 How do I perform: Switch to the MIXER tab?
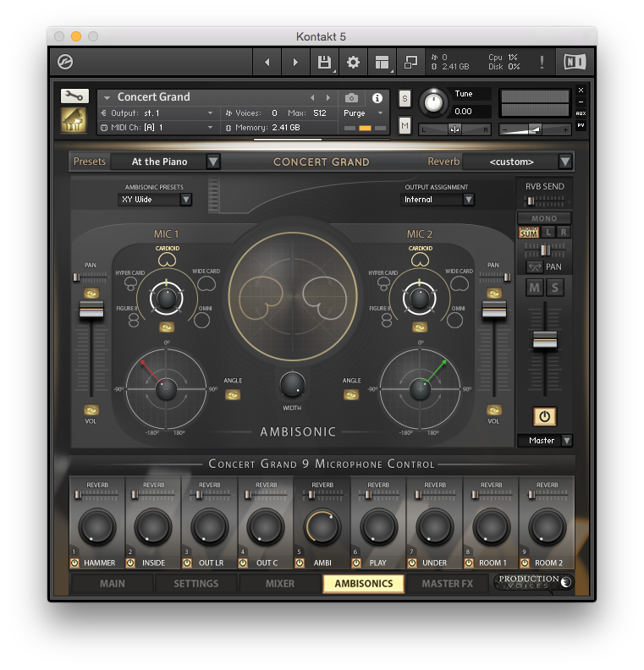coord(280,584)
